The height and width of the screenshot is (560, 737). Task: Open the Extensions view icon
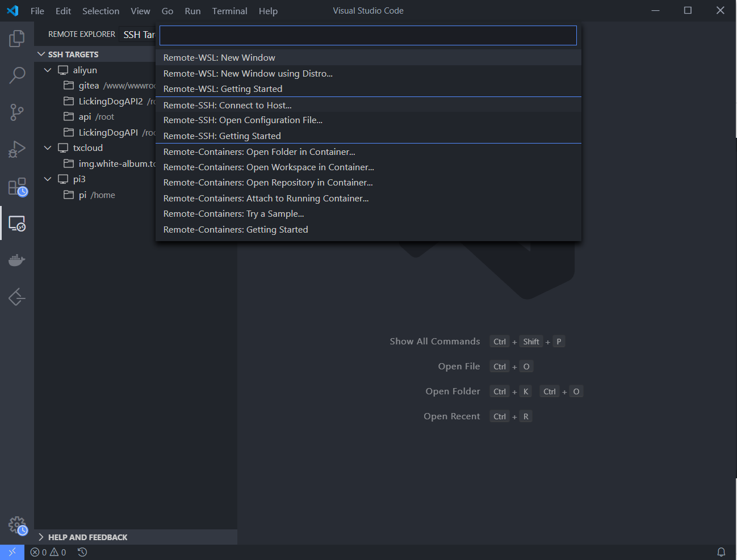click(17, 187)
